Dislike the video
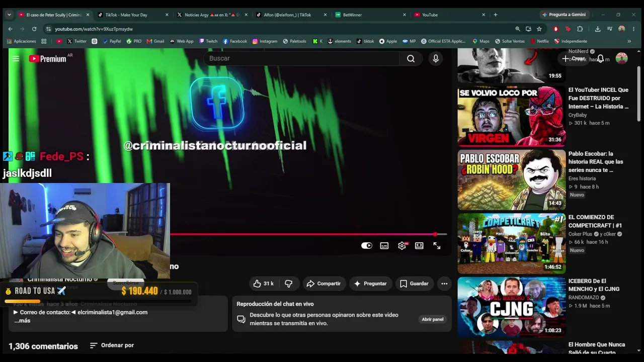The image size is (644, 362). pyautogui.click(x=288, y=284)
